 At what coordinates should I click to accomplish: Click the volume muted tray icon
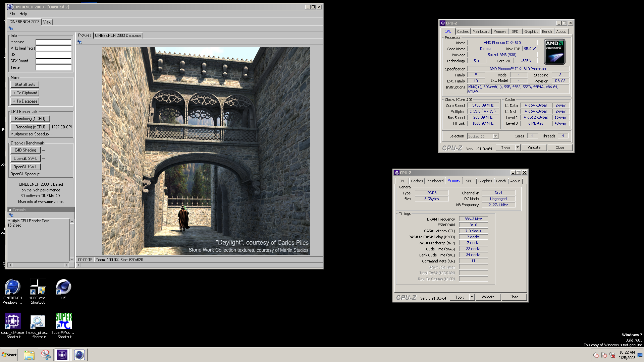pyautogui.click(x=596, y=355)
